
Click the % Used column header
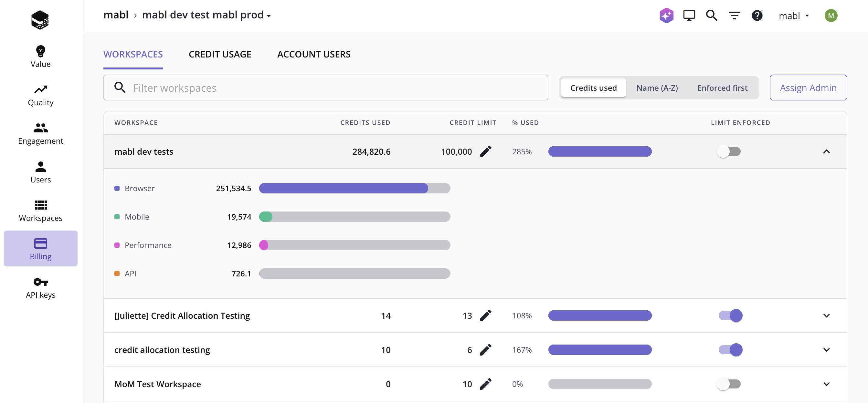click(x=525, y=123)
